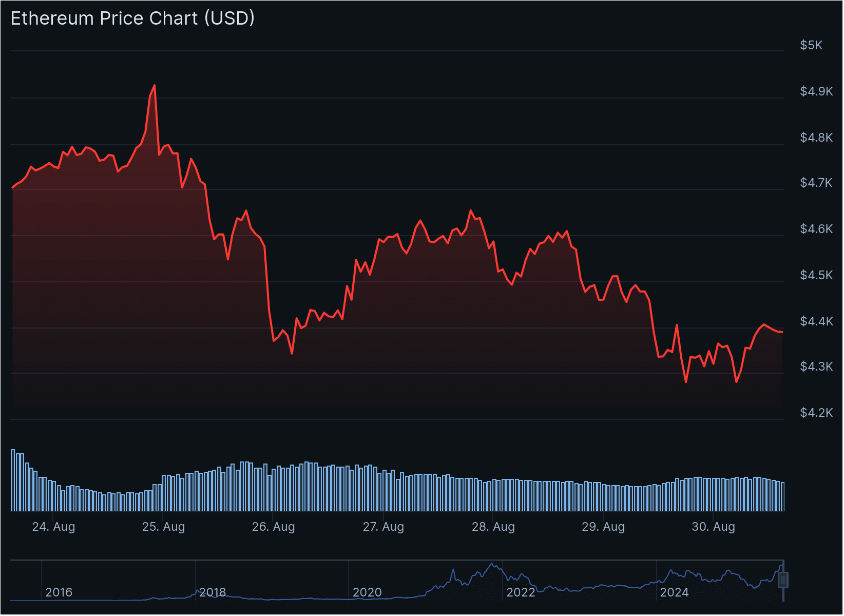Click 2024 in the navigator timeline
The image size is (844, 616).
point(674,592)
